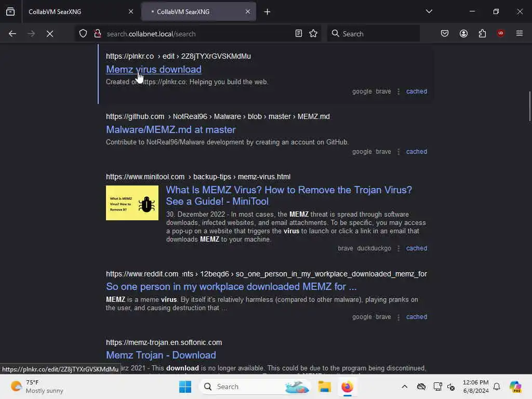This screenshot has width=532, height=399.
Task: Open the weather widget Mostly sunny
Action: (37, 387)
